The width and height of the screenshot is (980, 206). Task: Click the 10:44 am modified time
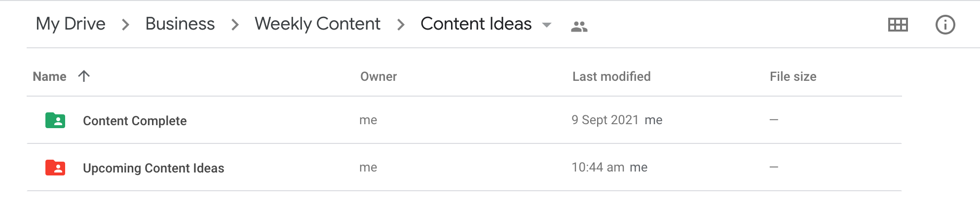(x=598, y=167)
